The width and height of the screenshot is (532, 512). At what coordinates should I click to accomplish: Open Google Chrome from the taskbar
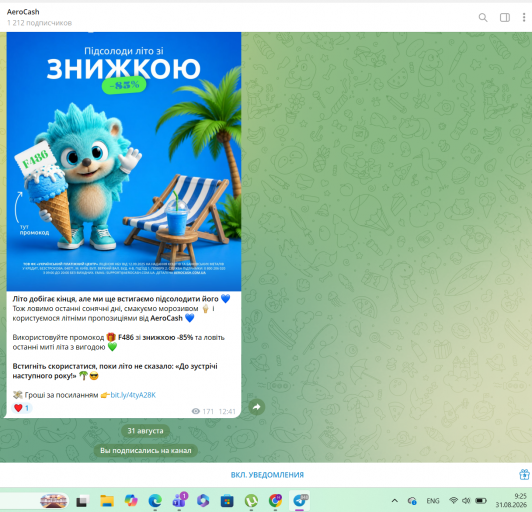(275, 500)
